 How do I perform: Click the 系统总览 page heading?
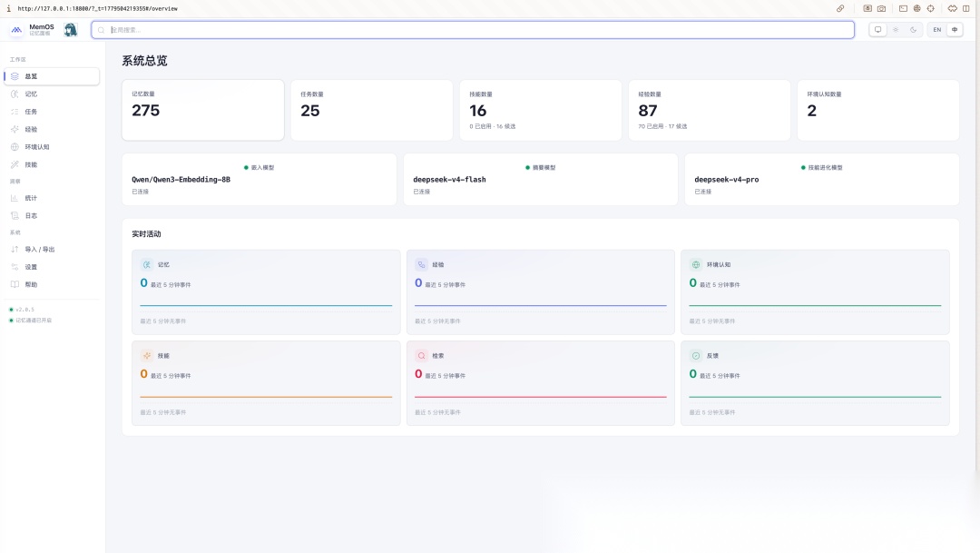point(144,61)
